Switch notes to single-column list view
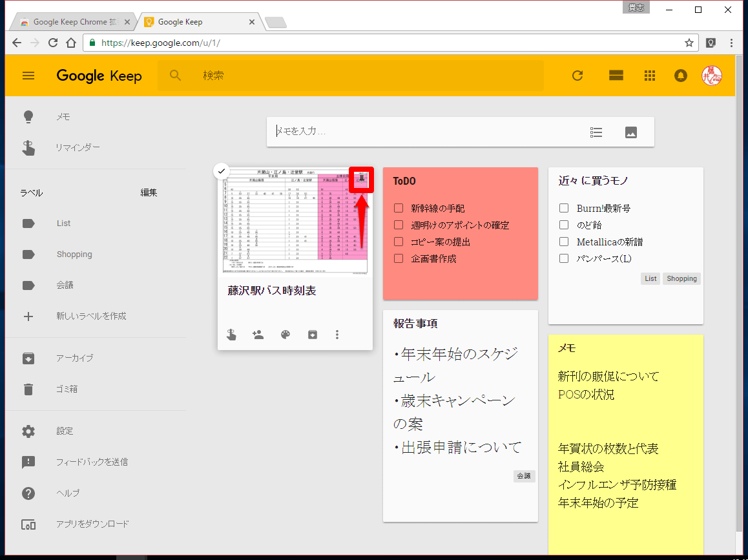The width and height of the screenshot is (748, 560). pyautogui.click(x=616, y=76)
